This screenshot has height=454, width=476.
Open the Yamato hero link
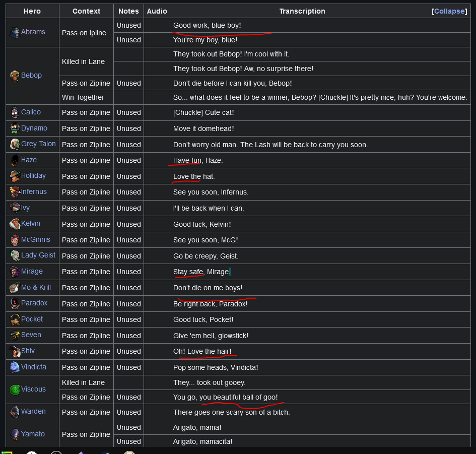(x=33, y=434)
